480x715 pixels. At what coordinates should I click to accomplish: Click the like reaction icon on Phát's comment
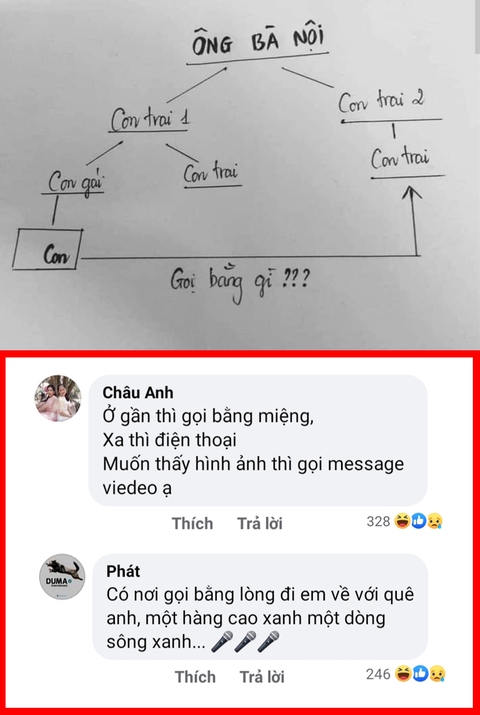(420, 674)
